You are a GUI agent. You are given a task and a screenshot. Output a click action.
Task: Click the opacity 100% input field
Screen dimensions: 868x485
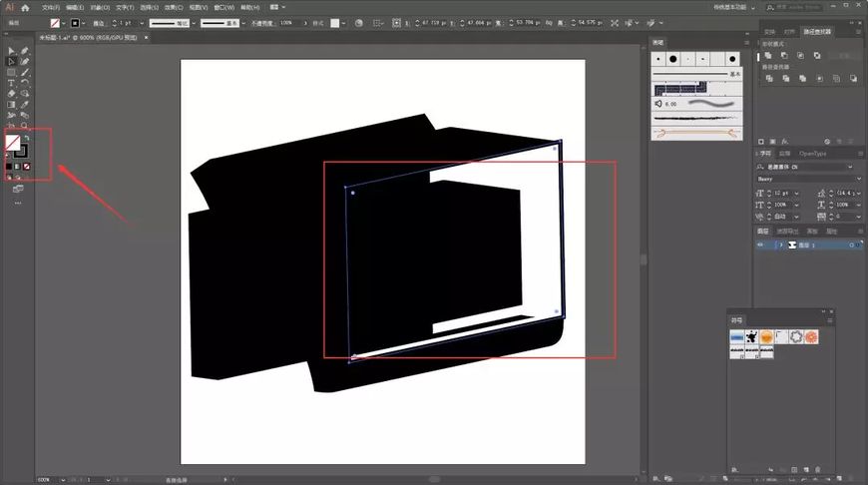[x=290, y=23]
